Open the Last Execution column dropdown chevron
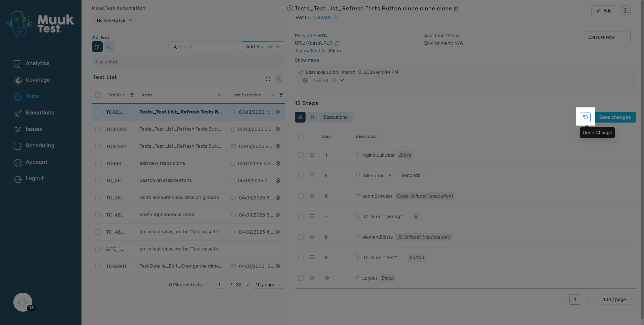This screenshot has width=644, height=325. [272, 95]
